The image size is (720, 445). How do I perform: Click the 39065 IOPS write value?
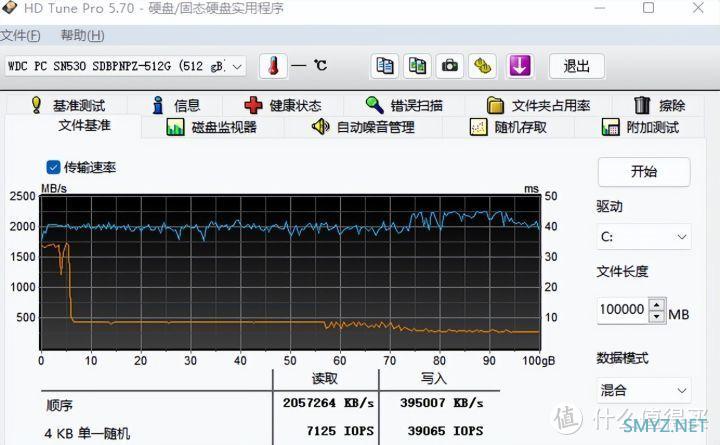coord(445,431)
